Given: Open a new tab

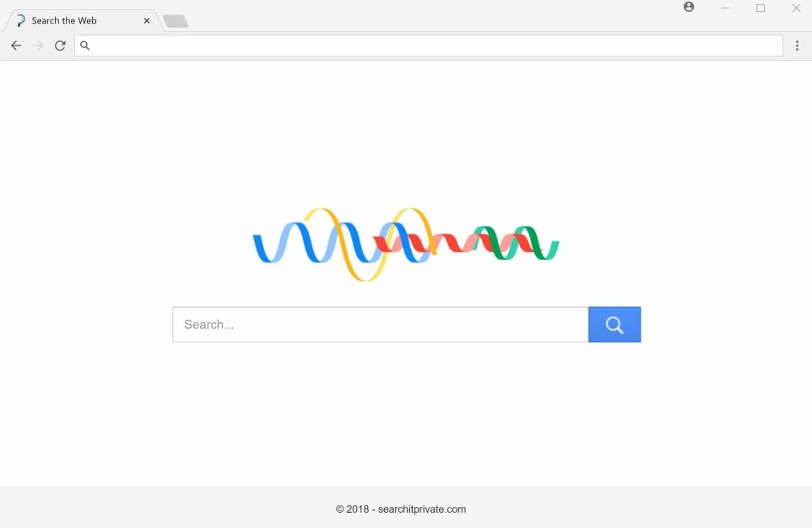Looking at the screenshot, I should 176,21.
